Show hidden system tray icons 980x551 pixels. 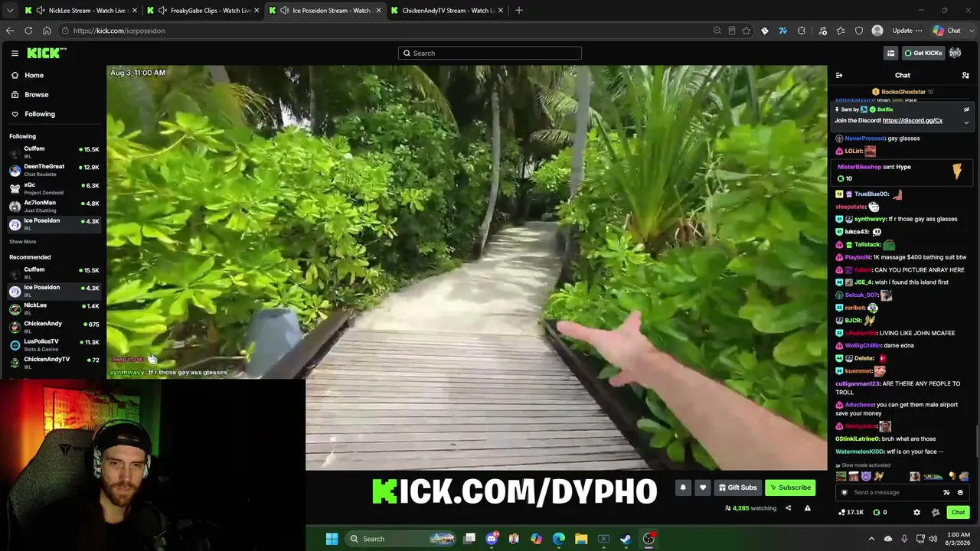[871, 539]
